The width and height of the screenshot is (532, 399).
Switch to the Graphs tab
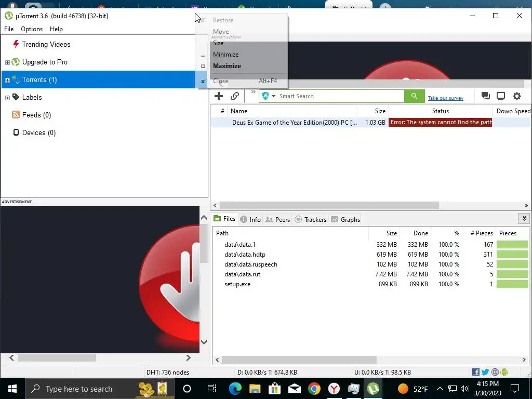pos(345,220)
